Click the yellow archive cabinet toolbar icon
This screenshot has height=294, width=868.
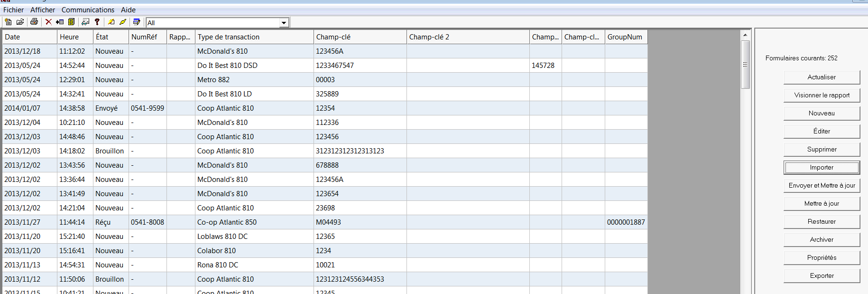[x=72, y=22]
